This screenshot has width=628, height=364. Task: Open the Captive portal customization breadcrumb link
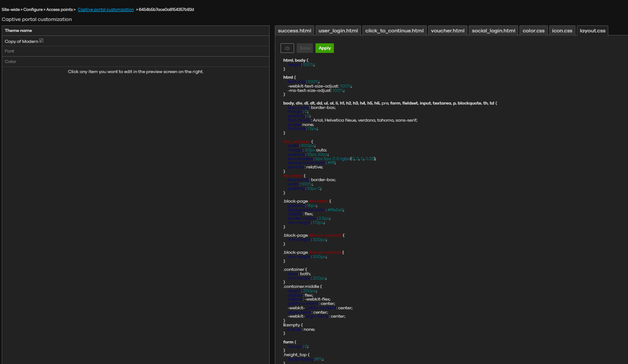tap(105, 10)
